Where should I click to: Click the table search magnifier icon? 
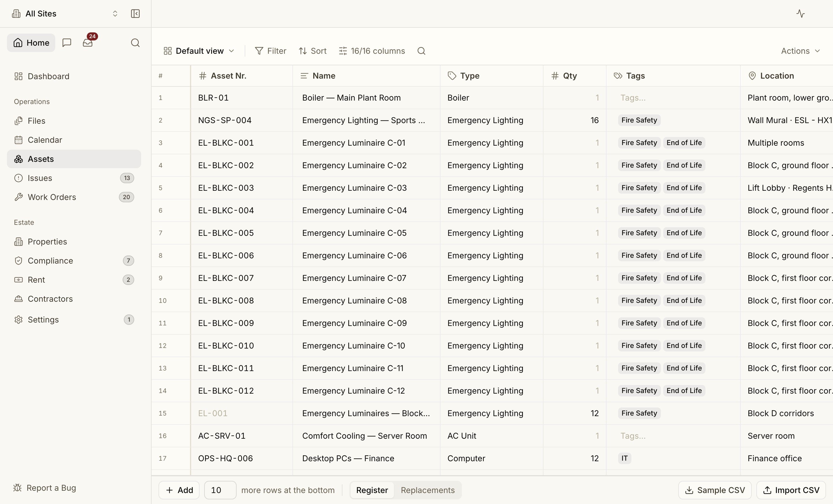[421, 51]
